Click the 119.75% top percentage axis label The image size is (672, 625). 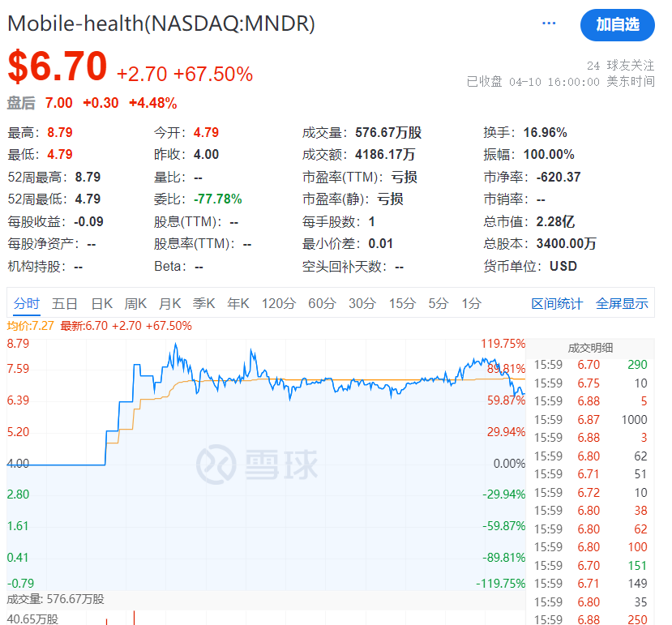click(x=503, y=344)
